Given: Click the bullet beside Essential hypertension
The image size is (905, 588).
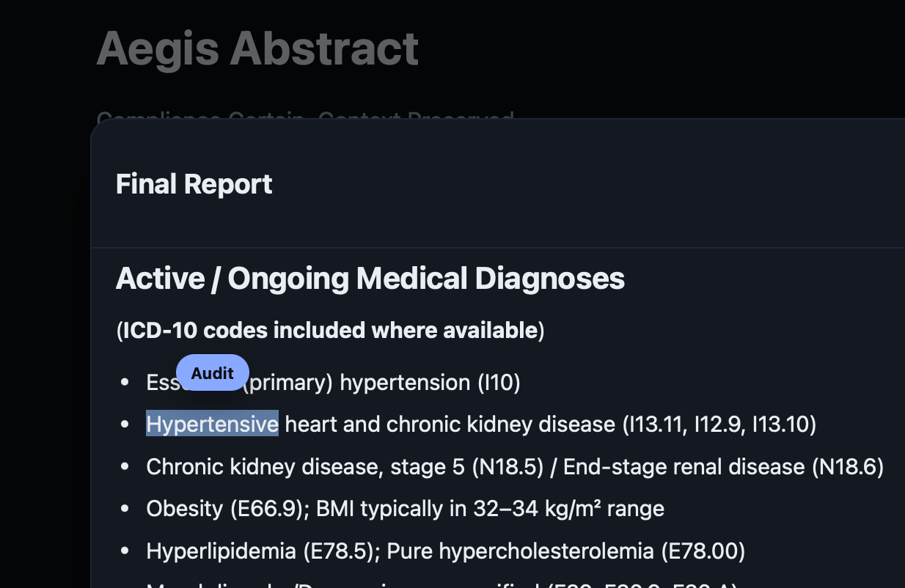Looking at the screenshot, I should click(124, 382).
